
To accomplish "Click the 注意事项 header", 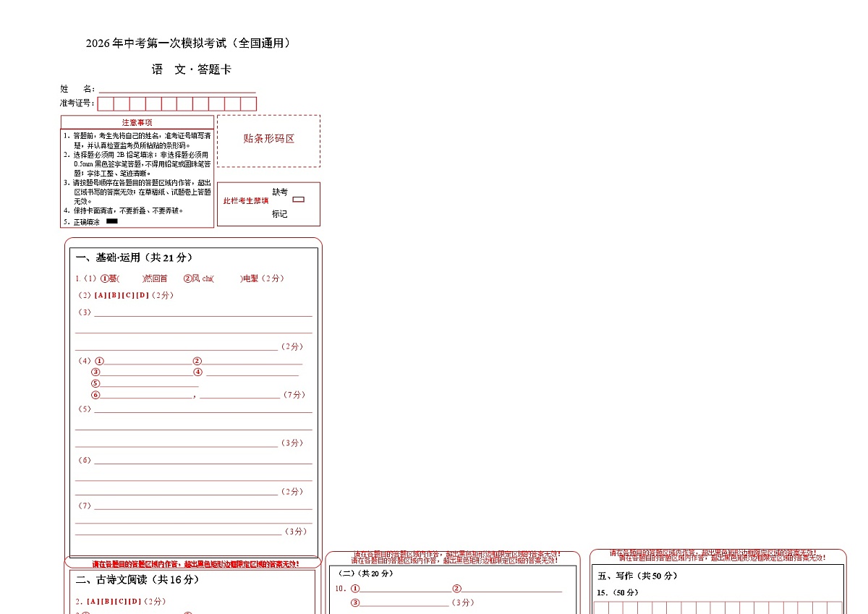I will [137, 122].
